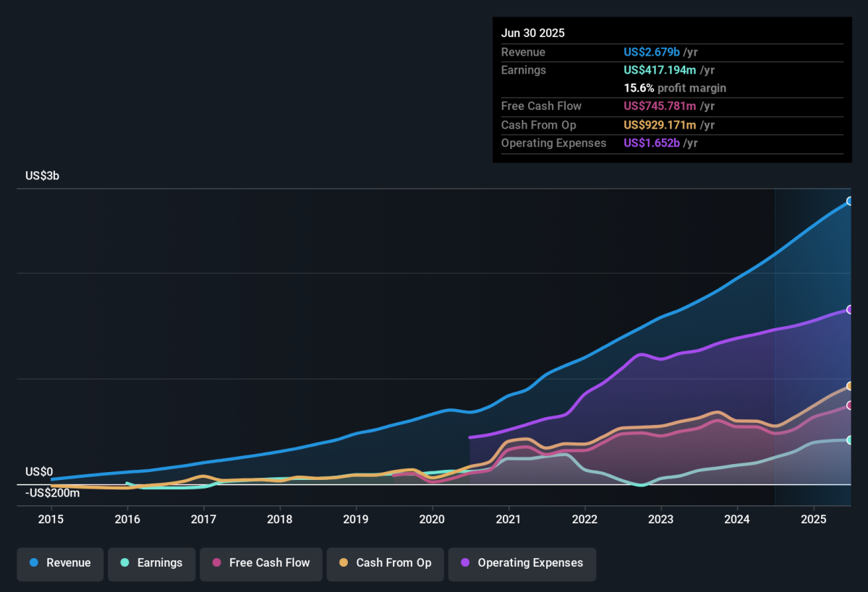Screen dimensions: 868x592
Task: Click the orange Cash From Op dot
Action: tap(344, 563)
